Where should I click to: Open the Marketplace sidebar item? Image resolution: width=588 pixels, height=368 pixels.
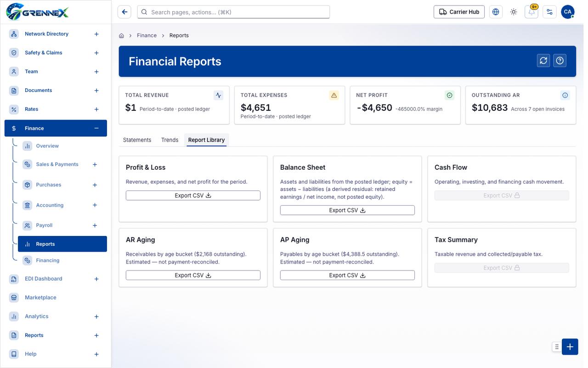pos(56,298)
